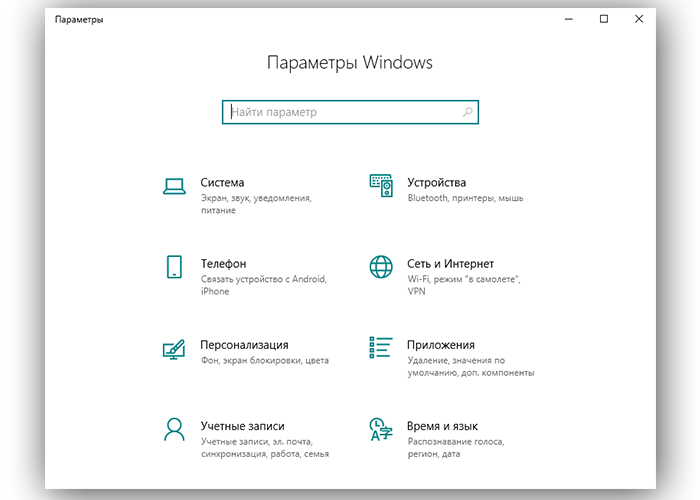Open Время и язык category title
Viewport: 700px width, 500px height.
442,426
